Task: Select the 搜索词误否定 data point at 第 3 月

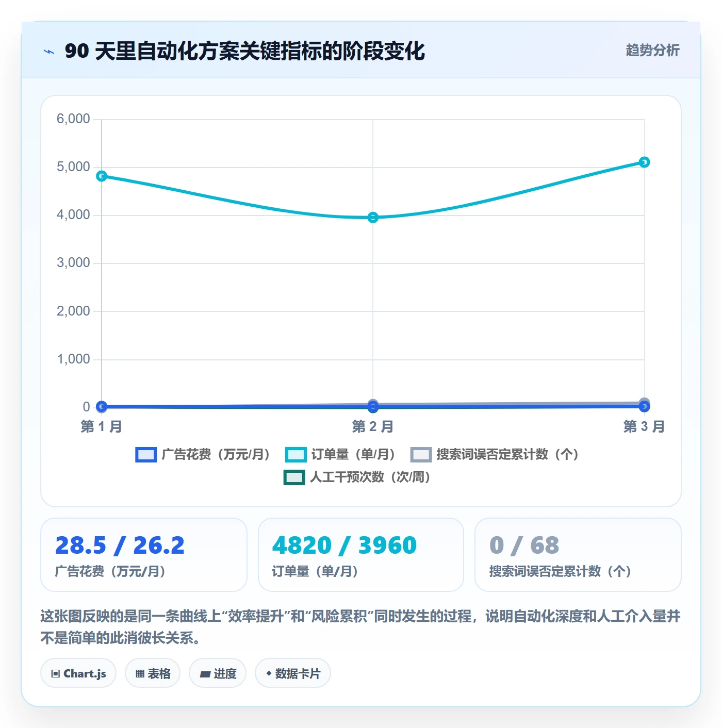Action: [x=644, y=403]
